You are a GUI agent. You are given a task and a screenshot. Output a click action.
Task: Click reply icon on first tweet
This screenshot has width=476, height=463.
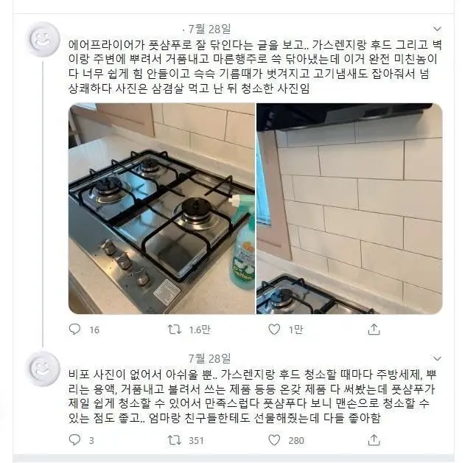click(x=74, y=330)
